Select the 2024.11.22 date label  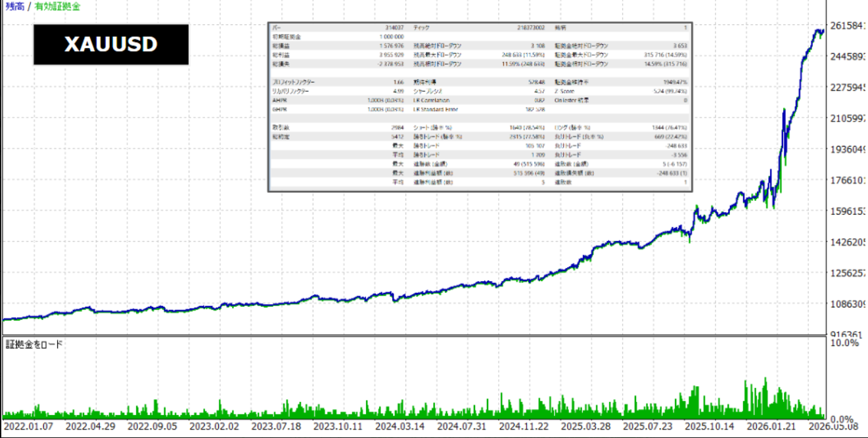(x=525, y=426)
